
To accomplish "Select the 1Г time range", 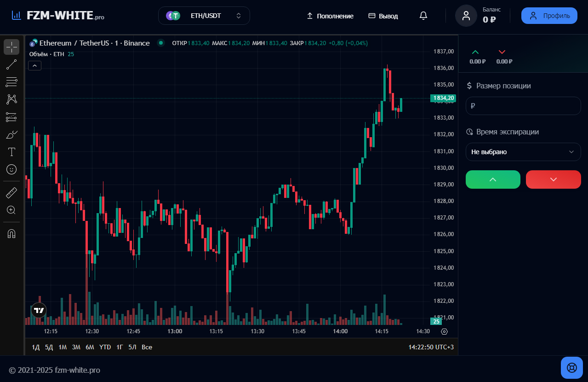I will [120, 347].
